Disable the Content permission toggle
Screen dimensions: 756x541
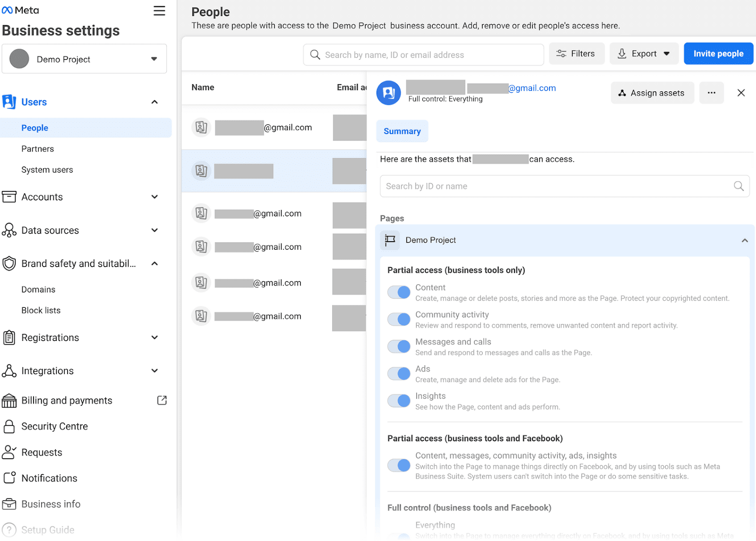coord(398,292)
